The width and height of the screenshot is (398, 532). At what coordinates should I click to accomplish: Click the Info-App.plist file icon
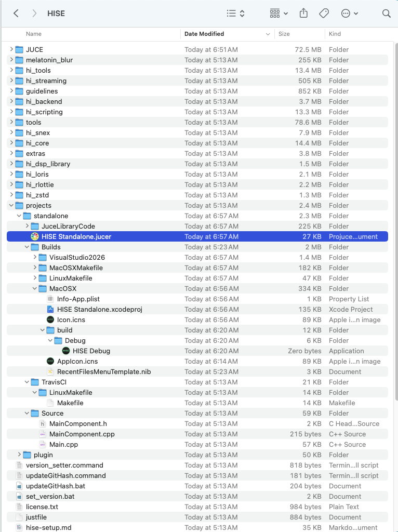click(50, 299)
